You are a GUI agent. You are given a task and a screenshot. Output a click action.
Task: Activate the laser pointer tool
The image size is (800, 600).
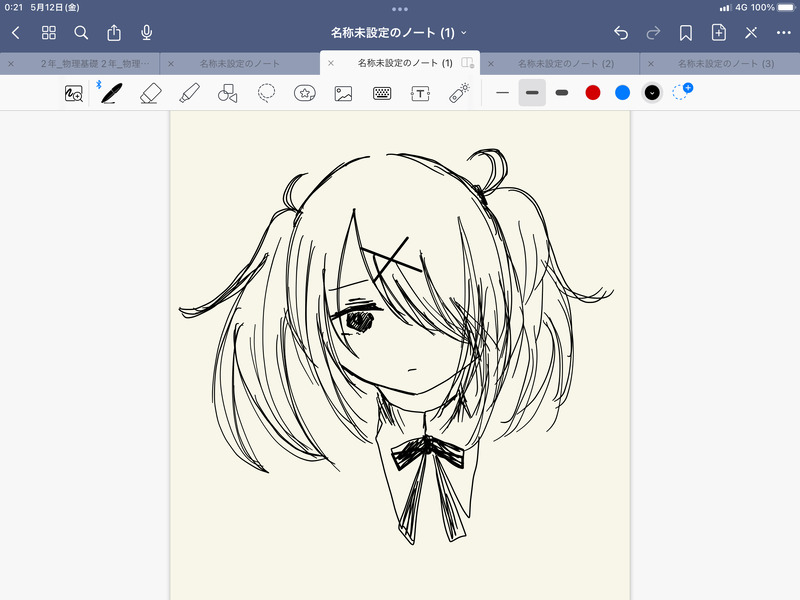[x=459, y=93]
